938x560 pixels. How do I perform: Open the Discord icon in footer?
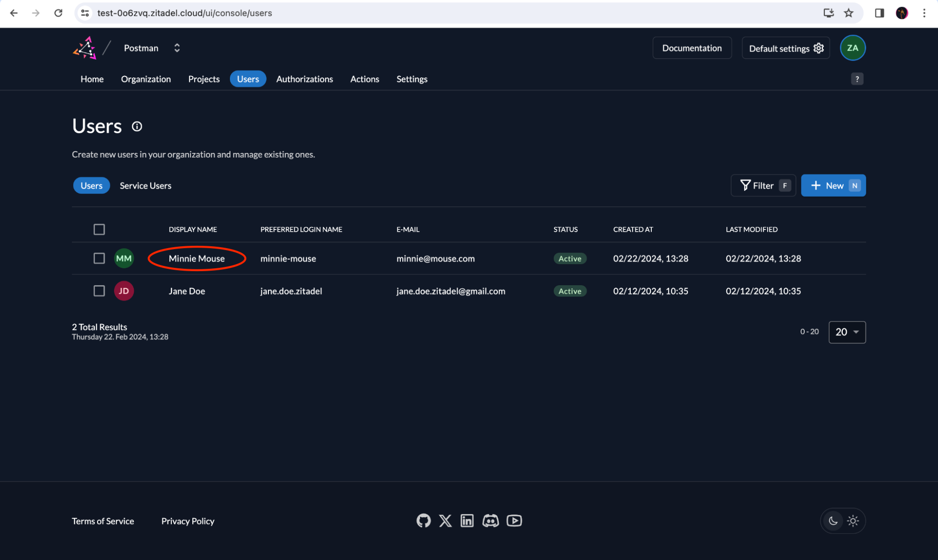tap(490, 521)
